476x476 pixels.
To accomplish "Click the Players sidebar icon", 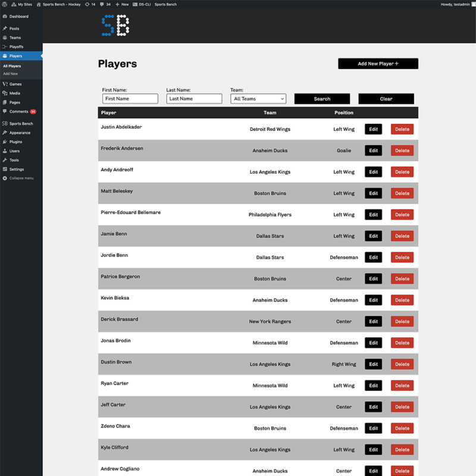I will point(5,56).
